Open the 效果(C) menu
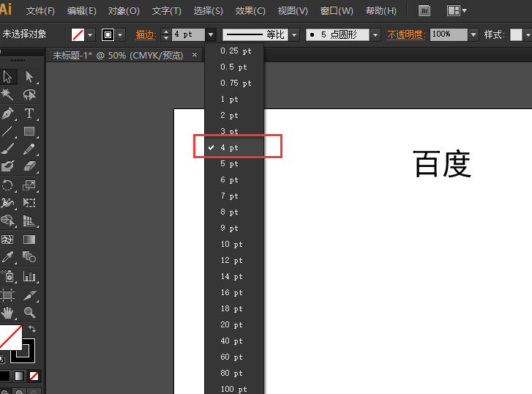532x394 pixels. coord(250,11)
